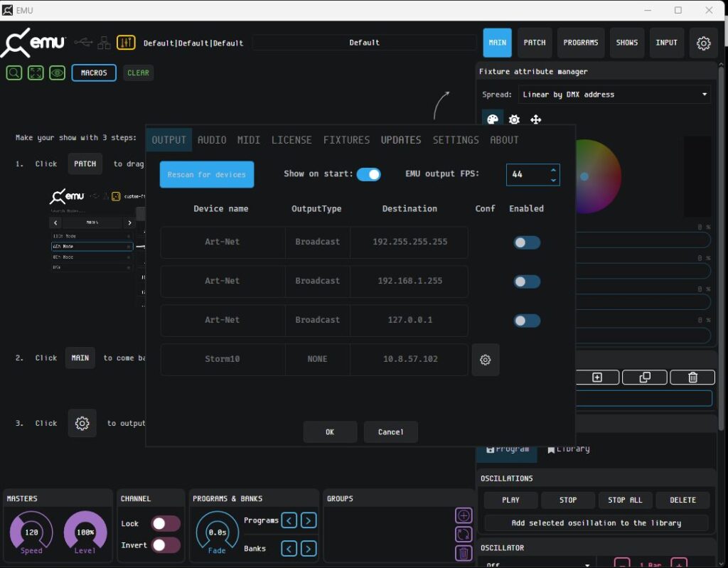Open the FIXTURES tab
This screenshot has width=728, height=568.
point(346,140)
